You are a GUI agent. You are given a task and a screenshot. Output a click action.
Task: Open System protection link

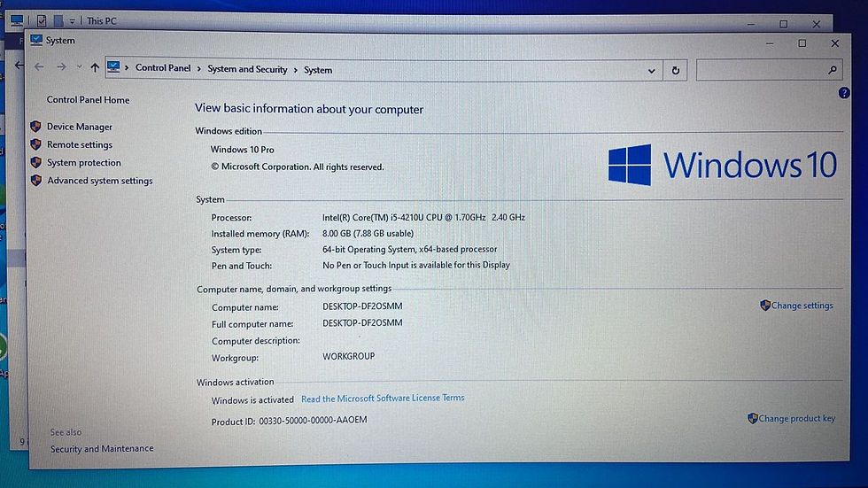click(83, 163)
